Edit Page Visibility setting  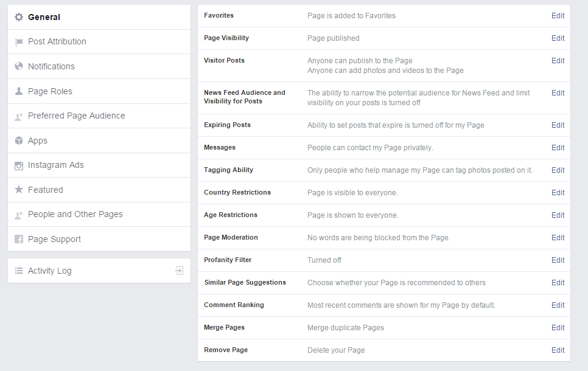pos(558,38)
